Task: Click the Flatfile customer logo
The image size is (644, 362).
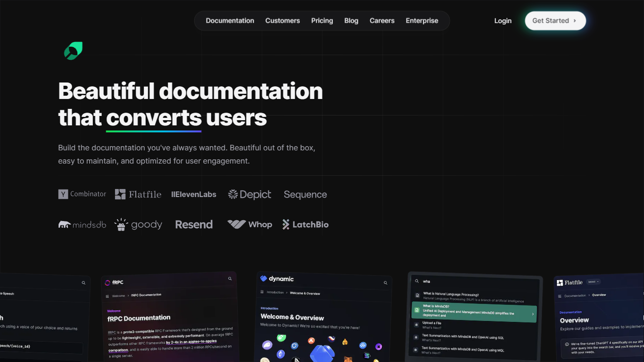Action: click(x=138, y=194)
